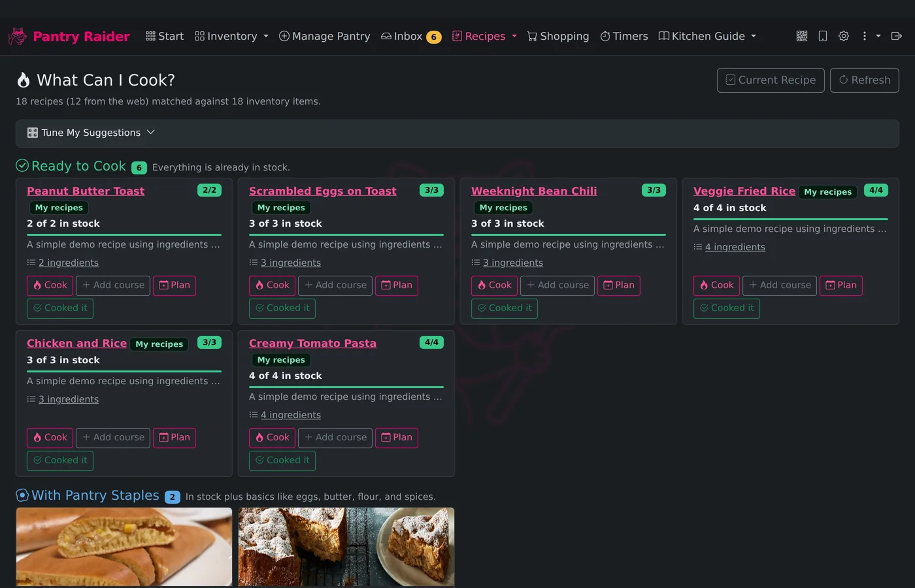Plan the Chicken and Rice recipe

(x=175, y=438)
